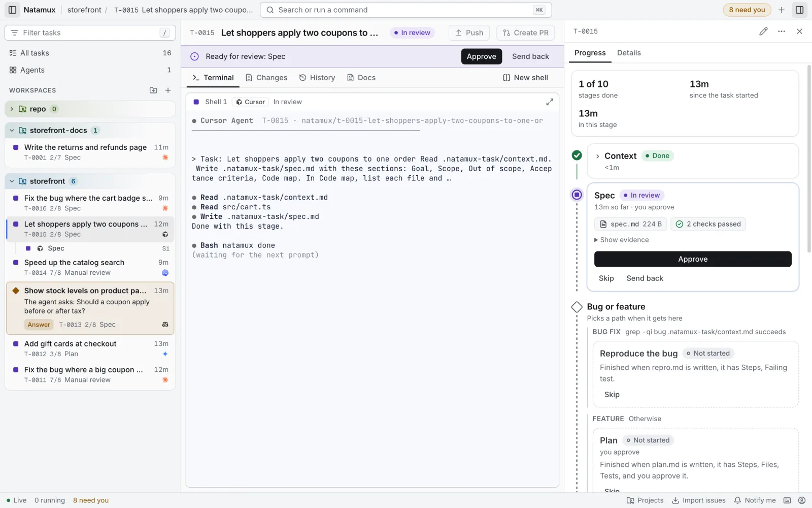Skip the Spec stage
The height and width of the screenshot is (508, 812).
(x=606, y=278)
